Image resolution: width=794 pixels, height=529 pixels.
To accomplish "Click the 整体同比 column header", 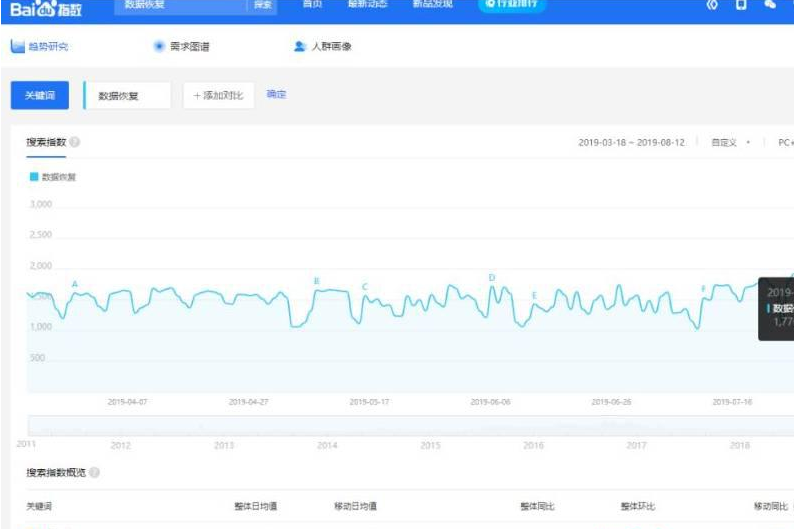I will (538, 506).
